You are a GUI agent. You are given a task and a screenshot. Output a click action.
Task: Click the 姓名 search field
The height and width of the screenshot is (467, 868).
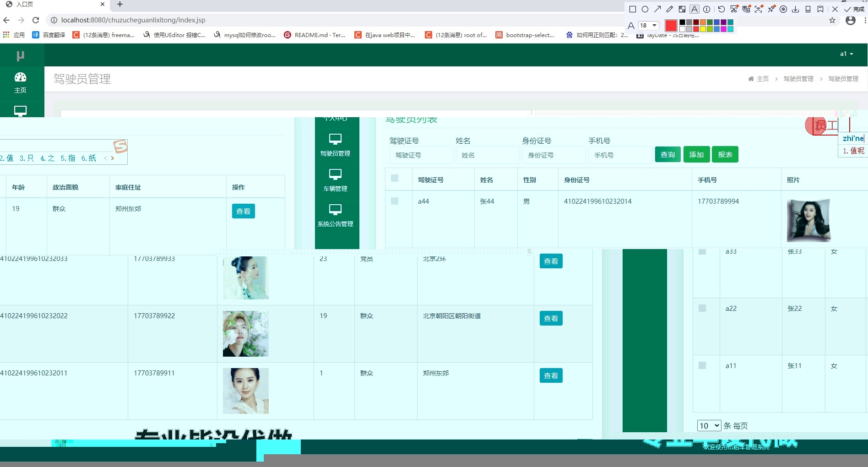488,155
